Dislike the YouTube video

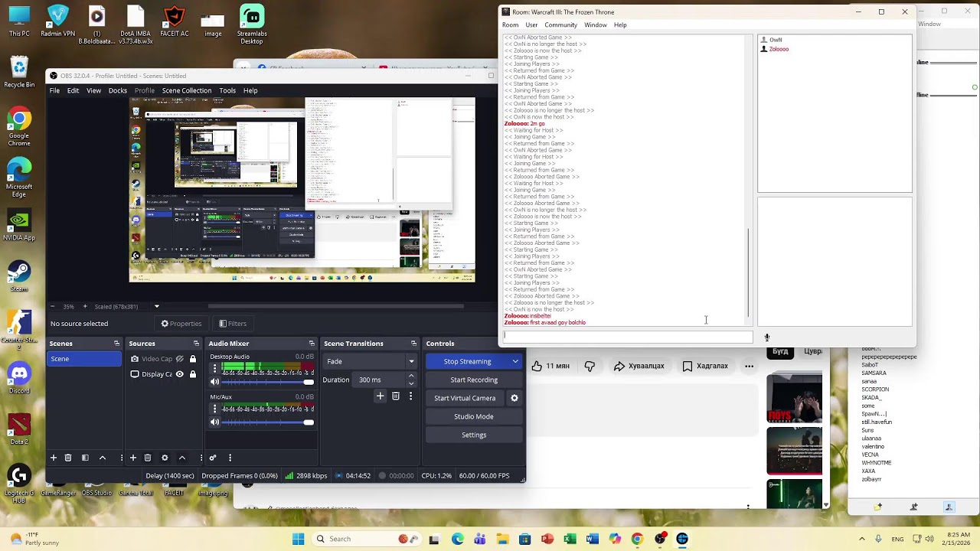(x=590, y=366)
